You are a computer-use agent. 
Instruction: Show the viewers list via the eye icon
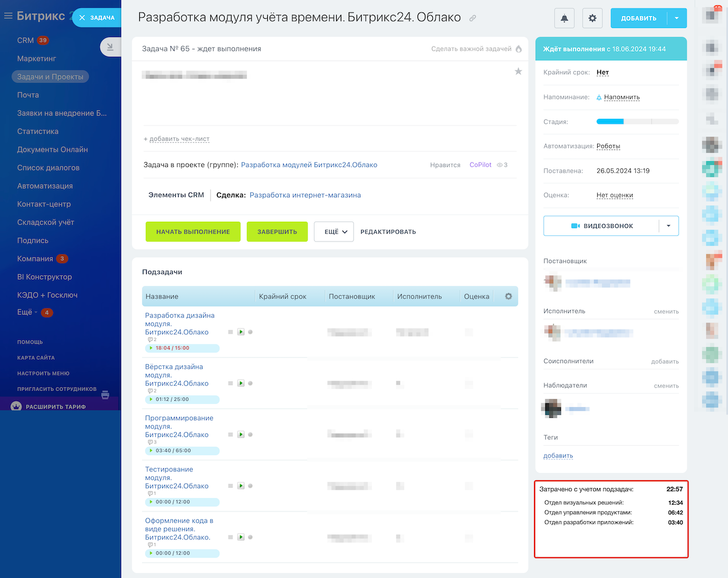[x=500, y=165]
